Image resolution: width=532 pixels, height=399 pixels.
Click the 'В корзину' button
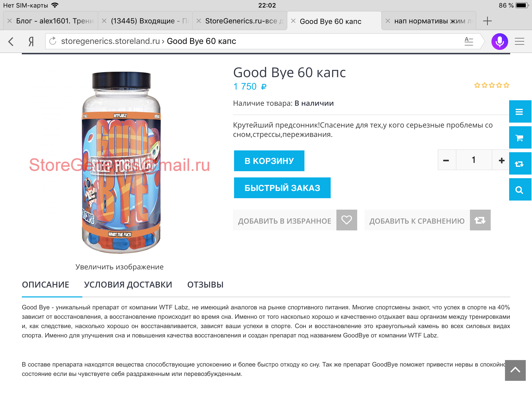click(x=269, y=161)
